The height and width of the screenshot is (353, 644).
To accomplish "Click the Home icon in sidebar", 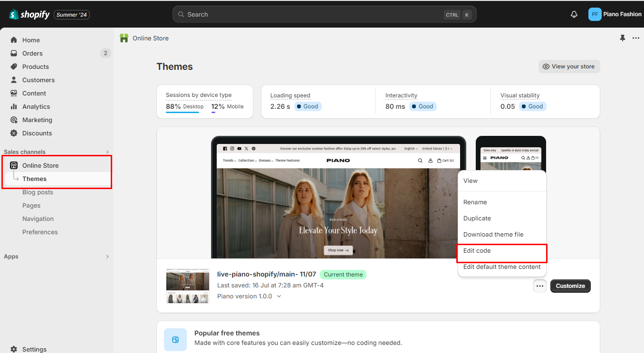I will (14, 40).
